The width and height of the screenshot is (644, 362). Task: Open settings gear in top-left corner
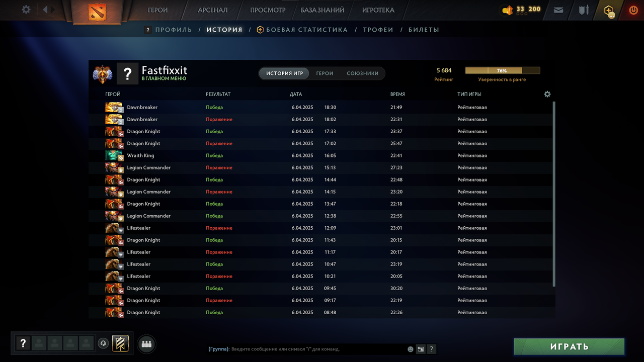click(x=26, y=10)
